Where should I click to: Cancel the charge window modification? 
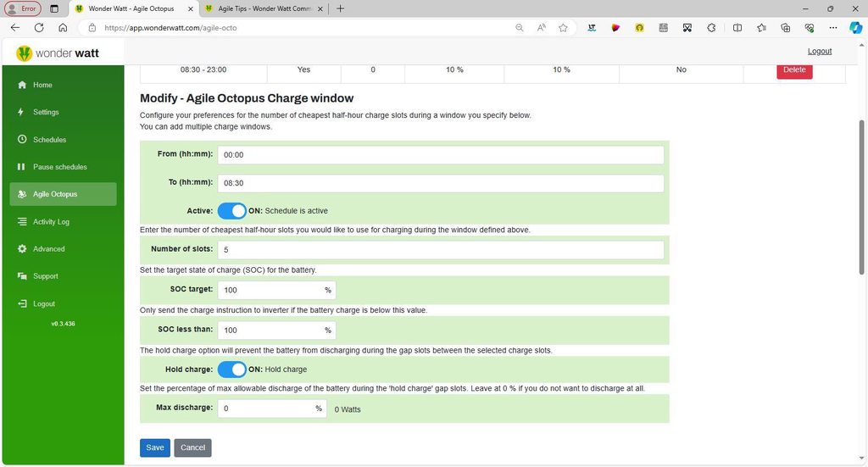point(192,448)
